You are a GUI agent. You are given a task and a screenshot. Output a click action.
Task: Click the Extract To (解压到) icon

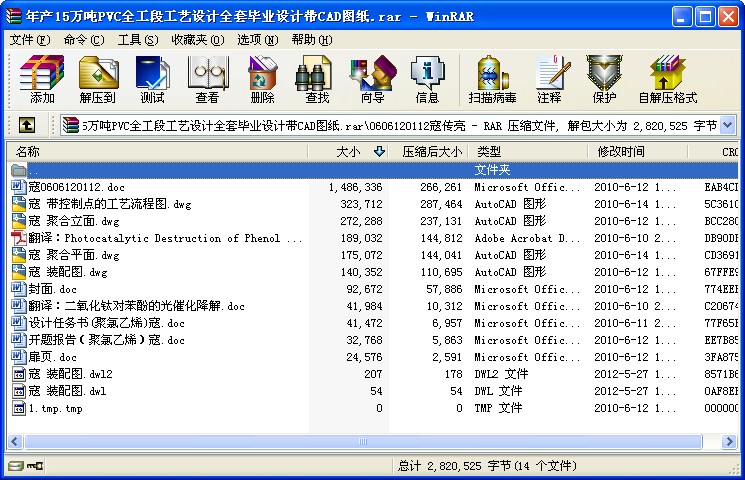click(98, 79)
